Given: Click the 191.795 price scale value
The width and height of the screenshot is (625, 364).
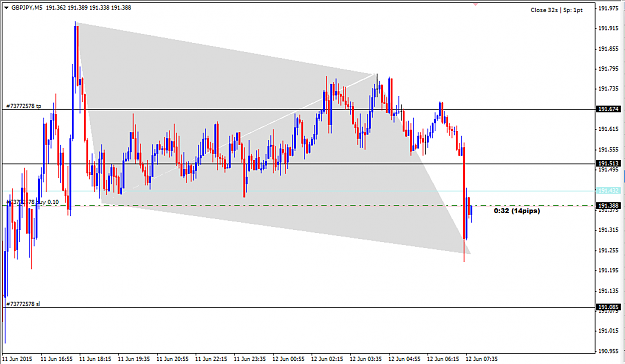Looking at the screenshot, I should (608, 69).
